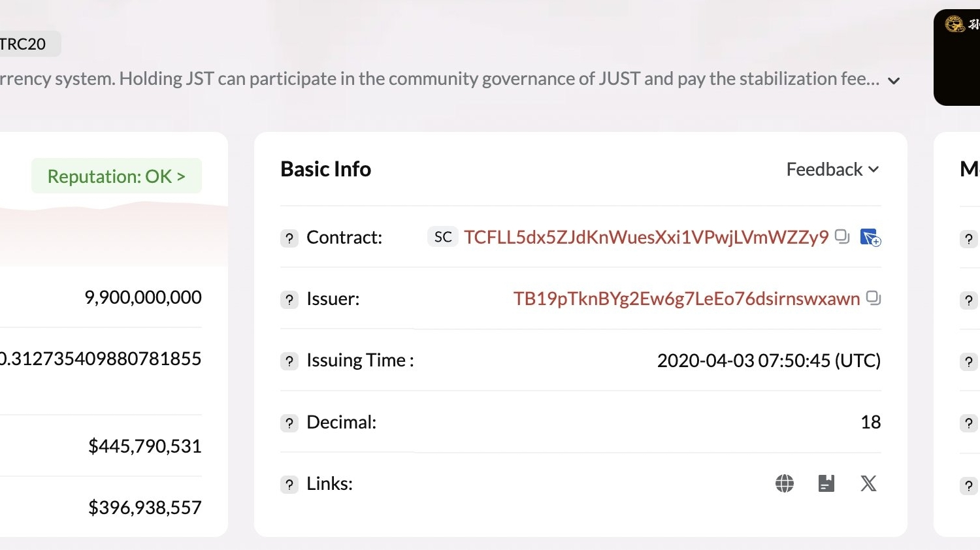Click the add-to-wallet icon beside contract
This screenshot has width=980, height=550.
point(870,237)
